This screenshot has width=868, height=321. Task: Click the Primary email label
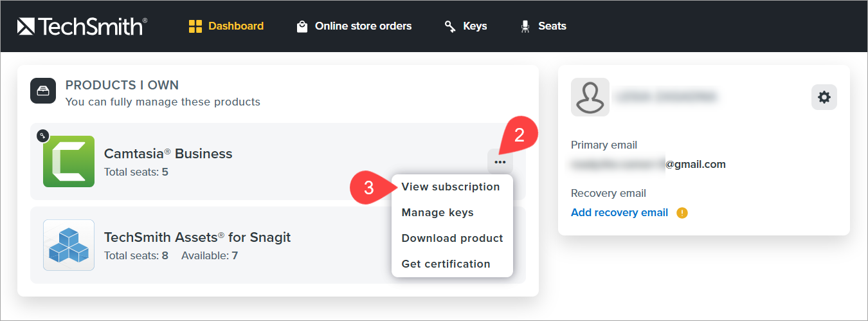click(604, 145)
